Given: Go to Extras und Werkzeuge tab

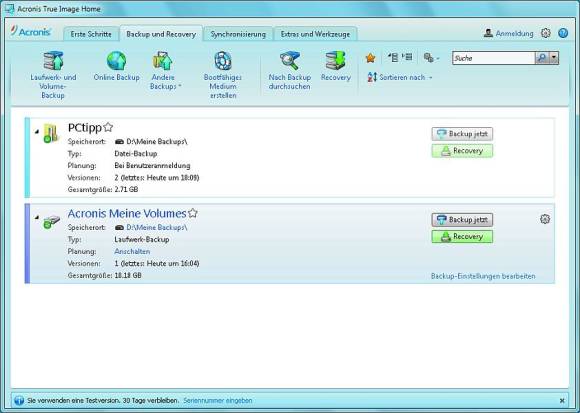Looking at the screenshot, I should [x=315, y=34].
